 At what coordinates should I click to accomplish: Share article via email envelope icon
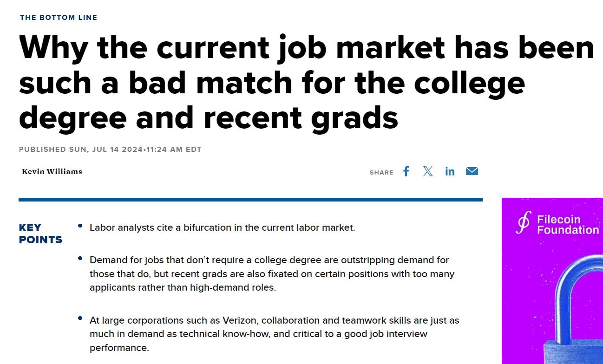[472, 171]
